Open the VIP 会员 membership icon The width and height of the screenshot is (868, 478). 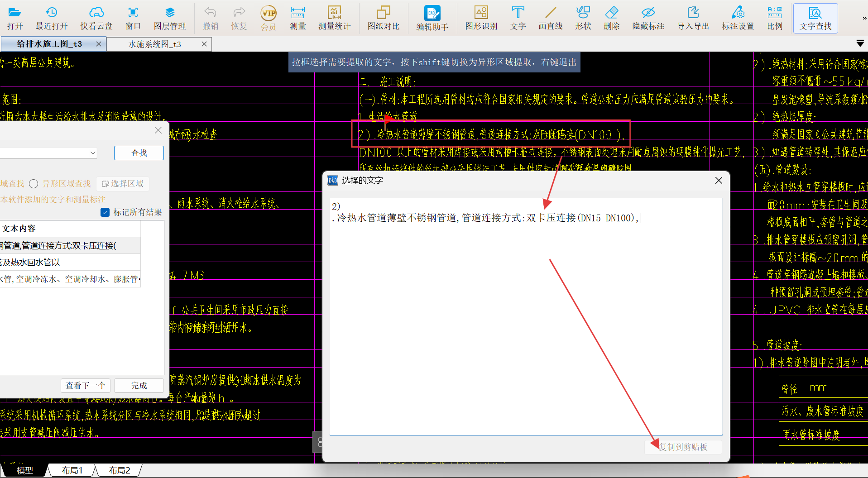[x=269, y=18]
